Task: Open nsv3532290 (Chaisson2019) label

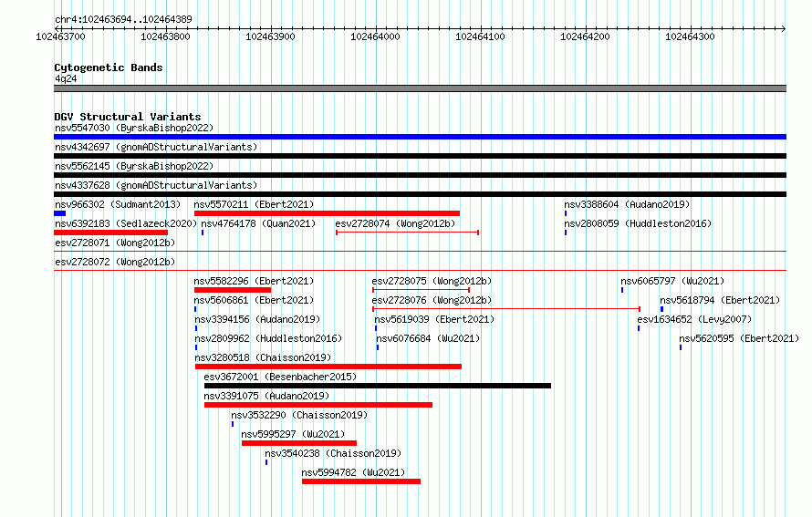Action: [x=299, y=415]
